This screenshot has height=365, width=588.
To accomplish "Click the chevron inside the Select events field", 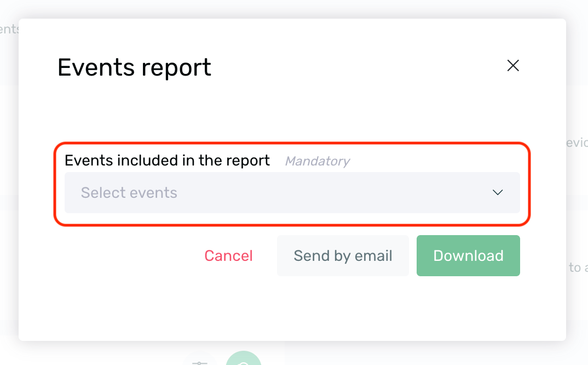I will (498, 192).
